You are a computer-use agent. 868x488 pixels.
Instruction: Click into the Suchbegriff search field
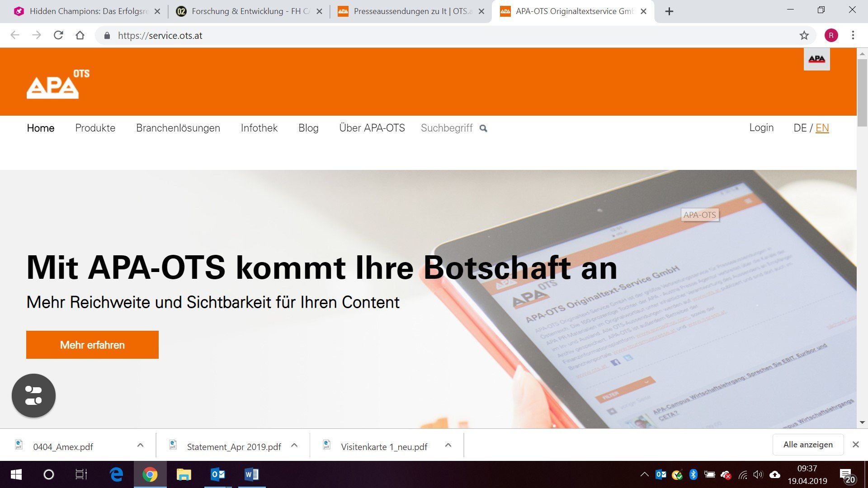click(x=447, y=128)
